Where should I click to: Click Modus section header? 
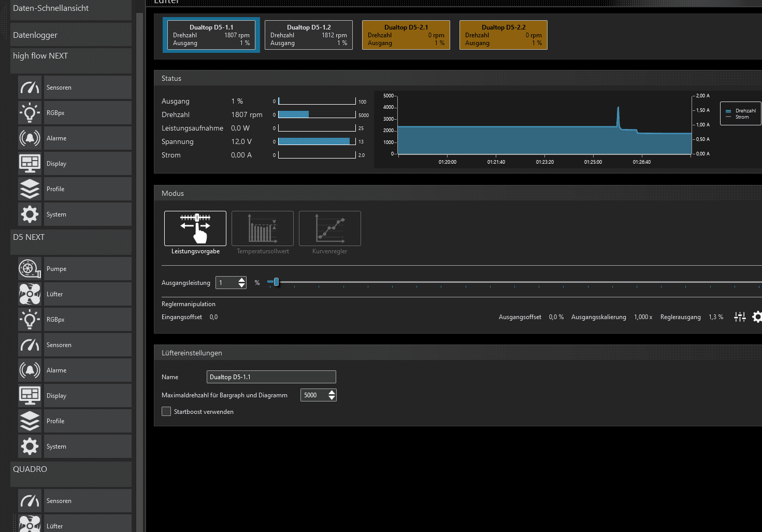point(458,193)
